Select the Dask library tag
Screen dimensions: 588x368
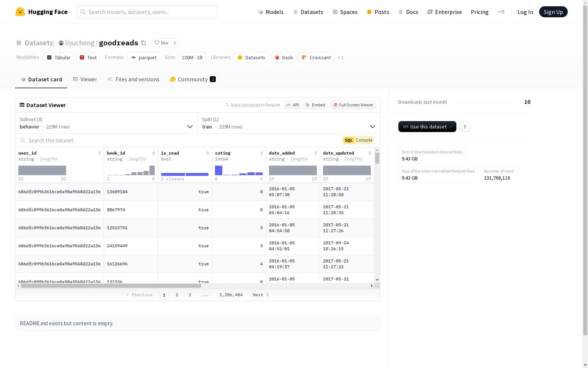tap(283, 57)
